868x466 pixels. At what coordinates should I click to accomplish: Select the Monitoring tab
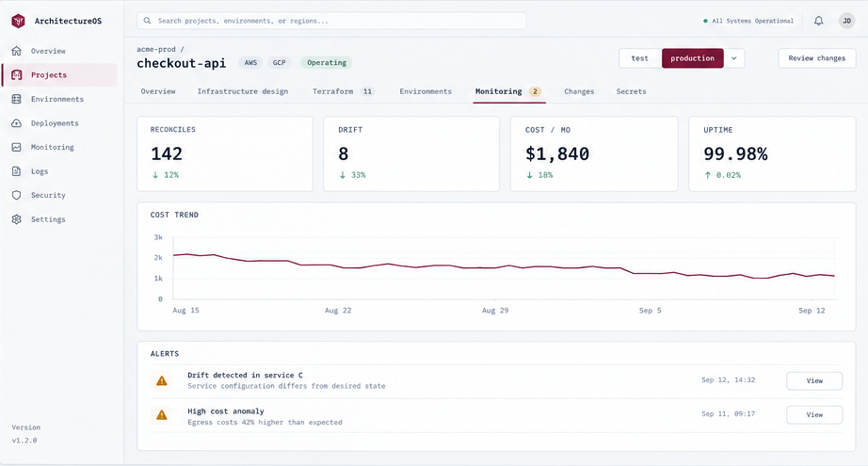pos(508,91)
